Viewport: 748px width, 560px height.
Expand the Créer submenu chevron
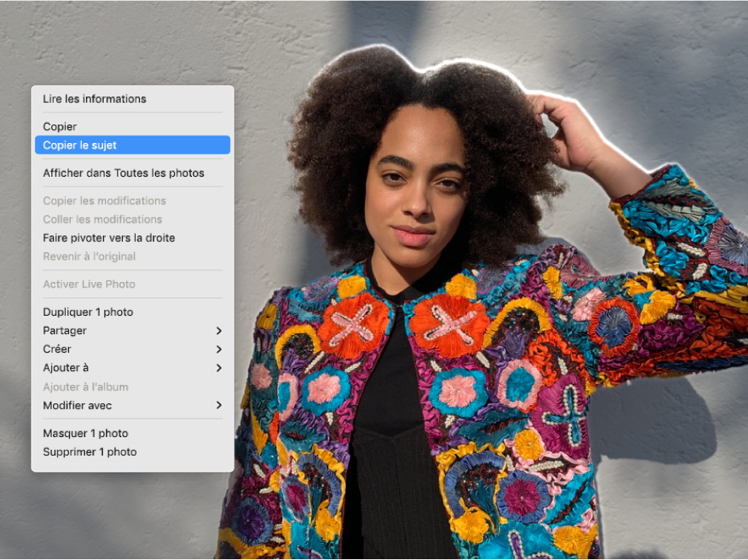point(219,349)
